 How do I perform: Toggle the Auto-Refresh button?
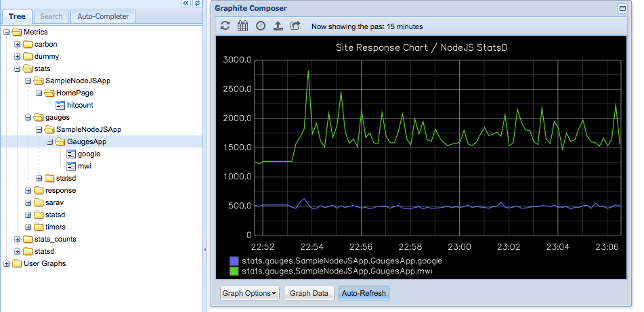coord(364,293)
